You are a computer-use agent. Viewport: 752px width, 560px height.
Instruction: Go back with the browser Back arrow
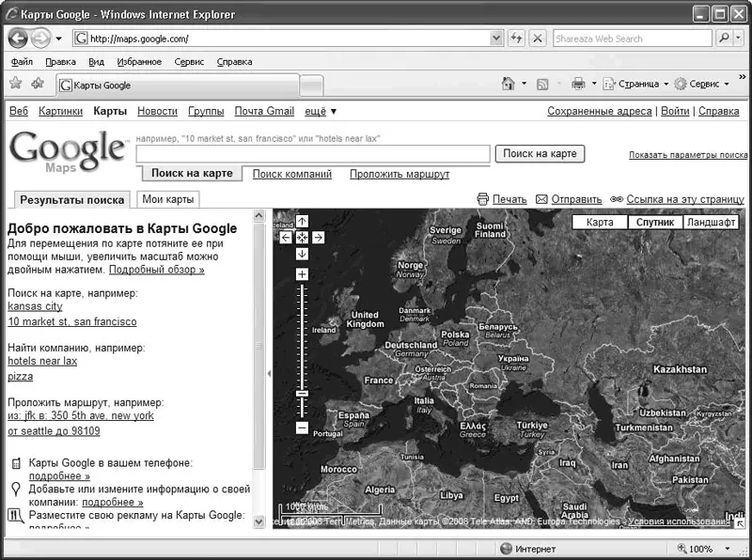pyautogui.click(x=18, y=39)
